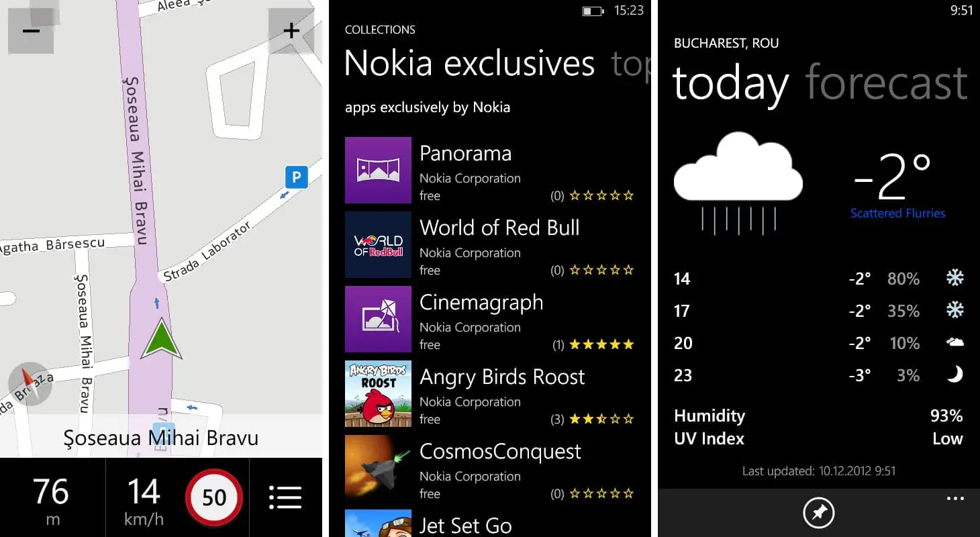Image resolution: width=980 pixels, height=537 pixels.
Task: Open the Panorama app icon
Action: [x=378, y=170]
